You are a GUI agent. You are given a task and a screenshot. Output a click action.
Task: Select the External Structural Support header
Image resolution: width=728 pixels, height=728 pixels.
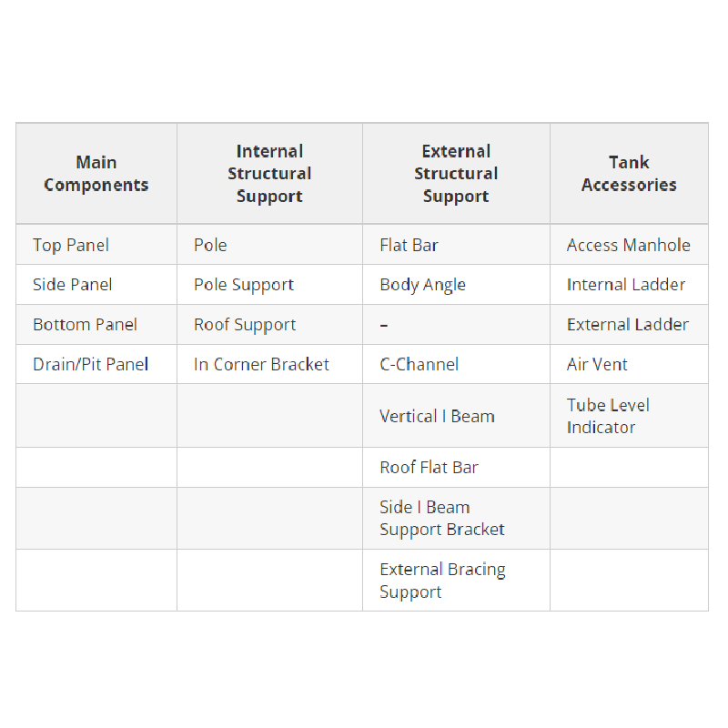pyautogui.click(x=456, y=174)
